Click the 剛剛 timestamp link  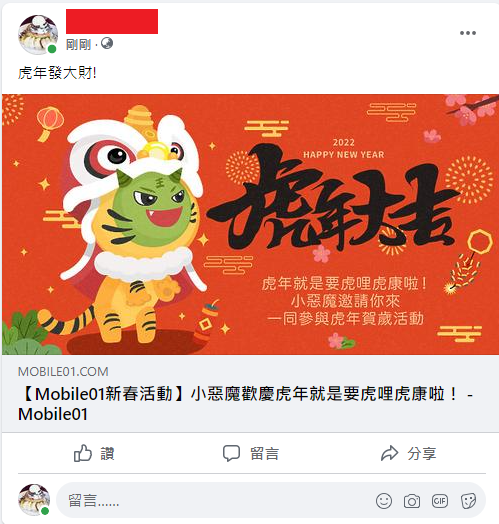click(x=79, y=44)
